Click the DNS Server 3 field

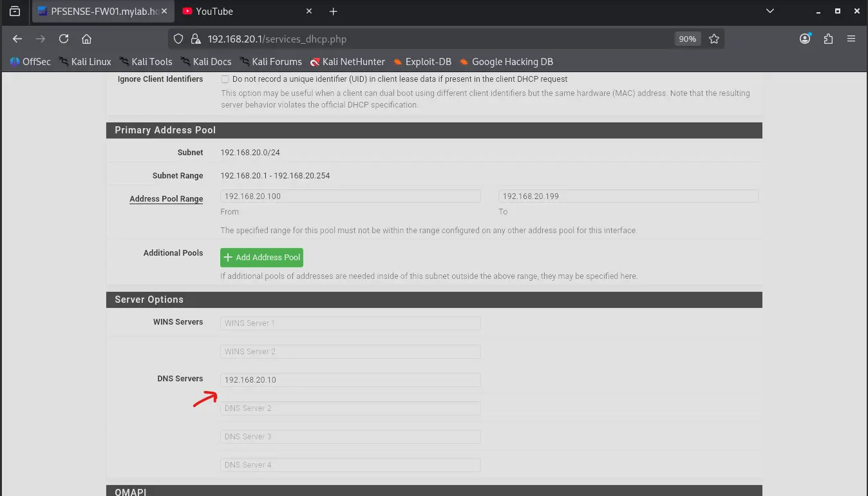click(x=350, y=437)
